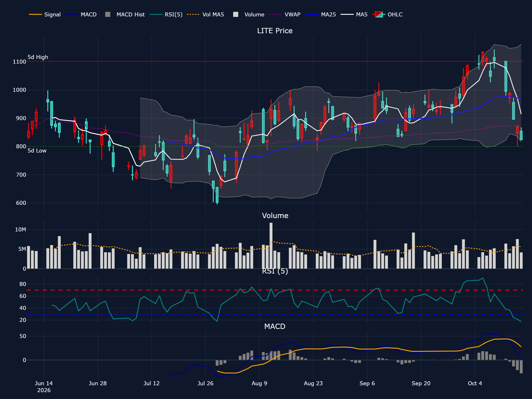Click the white Volume legend swatch
The image size is (532, 399).
pos(236,14)
